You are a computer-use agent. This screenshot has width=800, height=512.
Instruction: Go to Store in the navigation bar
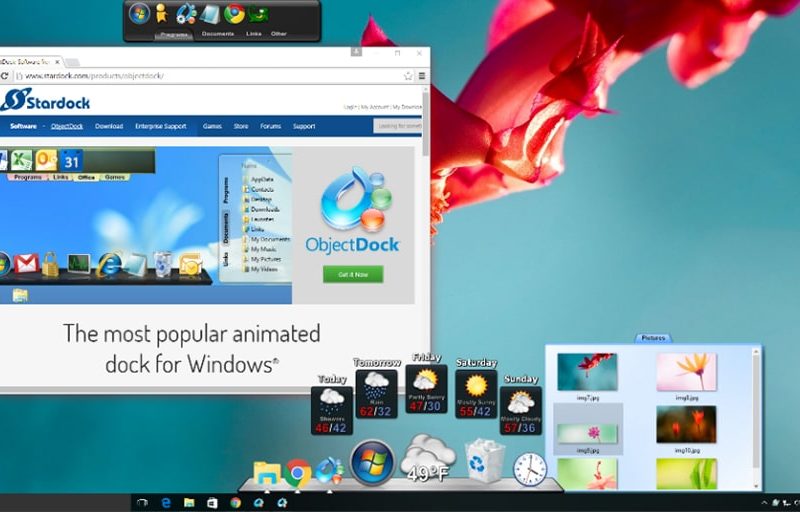pos(241,126)
